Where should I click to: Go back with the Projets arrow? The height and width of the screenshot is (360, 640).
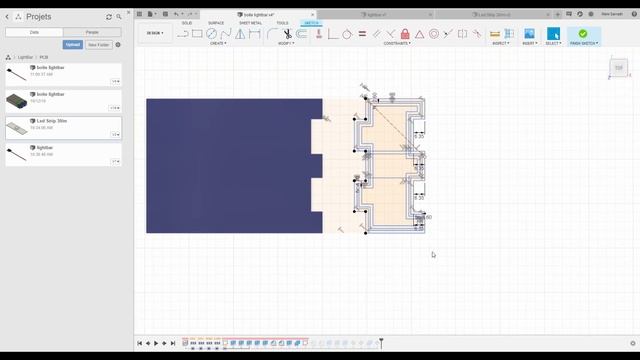(7, 17)
